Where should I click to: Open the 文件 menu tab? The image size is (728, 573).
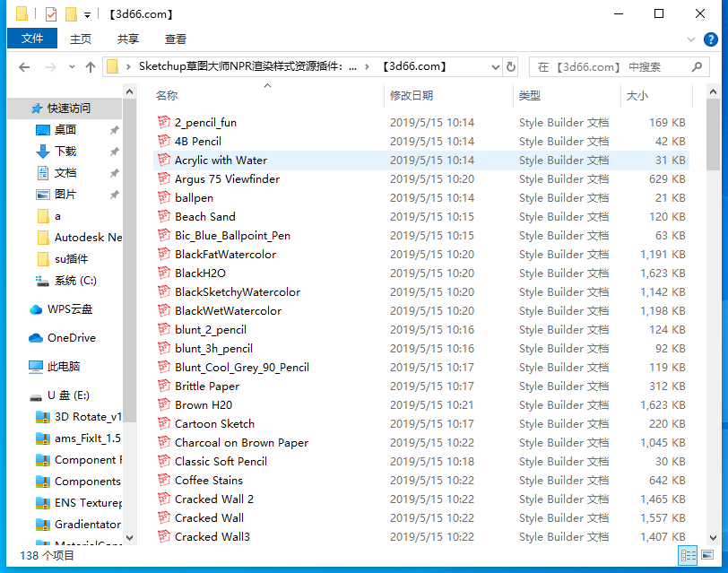[32, 38]
